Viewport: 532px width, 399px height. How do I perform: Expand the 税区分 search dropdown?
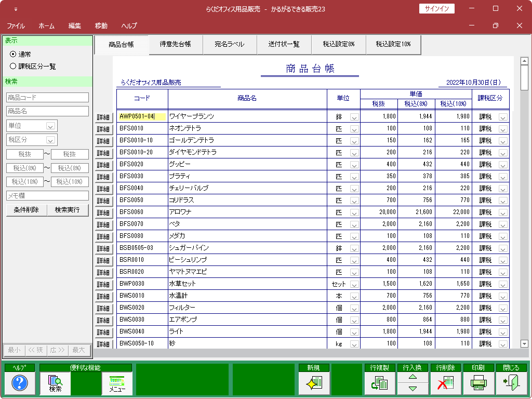coord(50,140)
